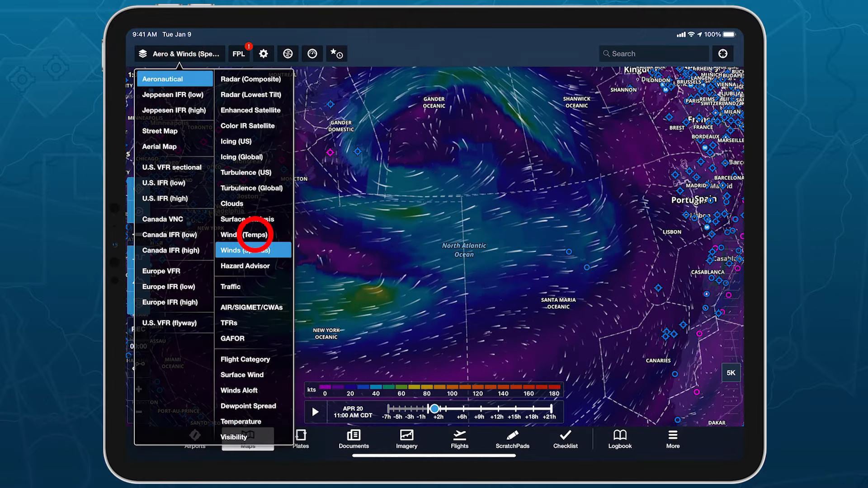Open ScratchPads from the bottom bar
Image resolution: width=868 pixels, height=488 pixels.
click(x=512, y=439)
